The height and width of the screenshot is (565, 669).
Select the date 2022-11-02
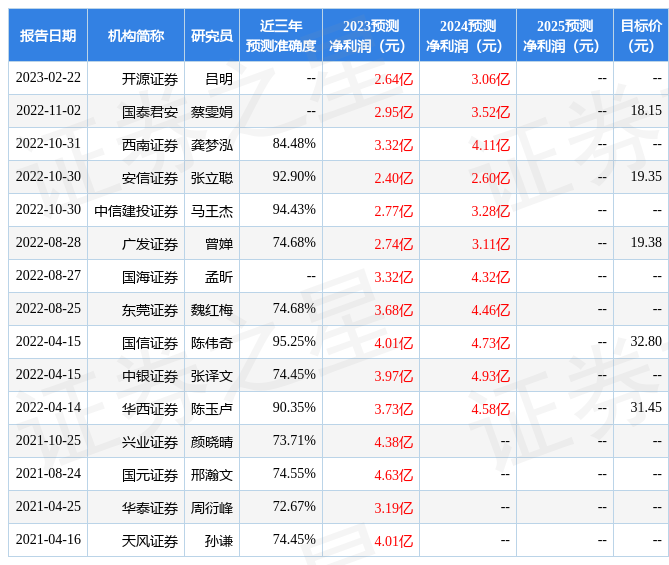pos(48,111)
